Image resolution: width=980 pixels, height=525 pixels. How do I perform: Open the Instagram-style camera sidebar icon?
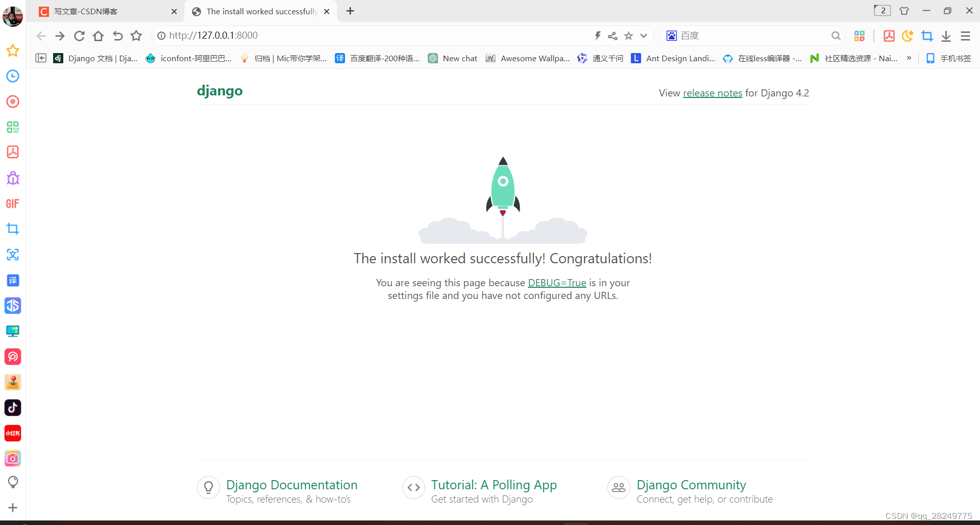[x=13, y=459]
